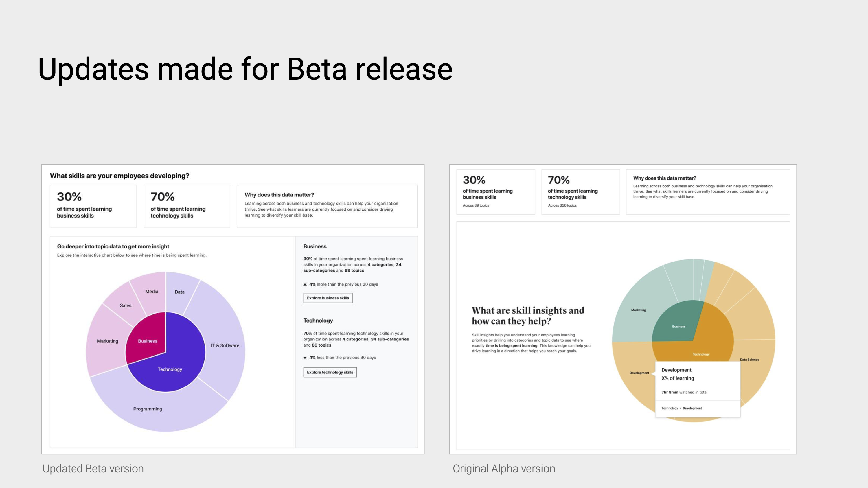Viewport: 868px width, 488px height.
Task: Click the 'Updated Beta version' caption
Action: click(93, 469)
